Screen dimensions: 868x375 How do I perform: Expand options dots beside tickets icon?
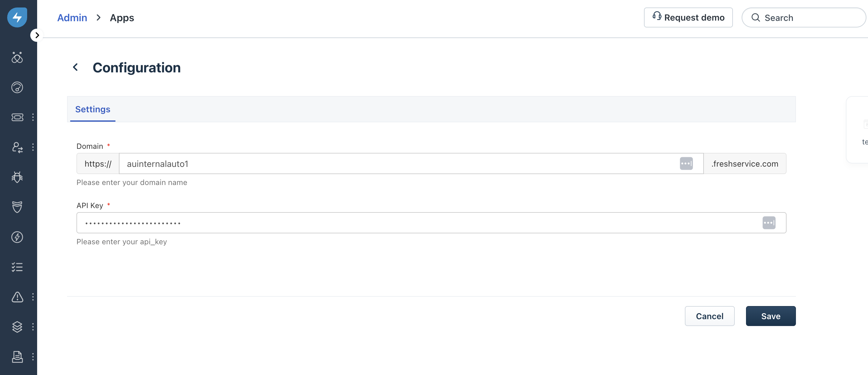[33, 117]
